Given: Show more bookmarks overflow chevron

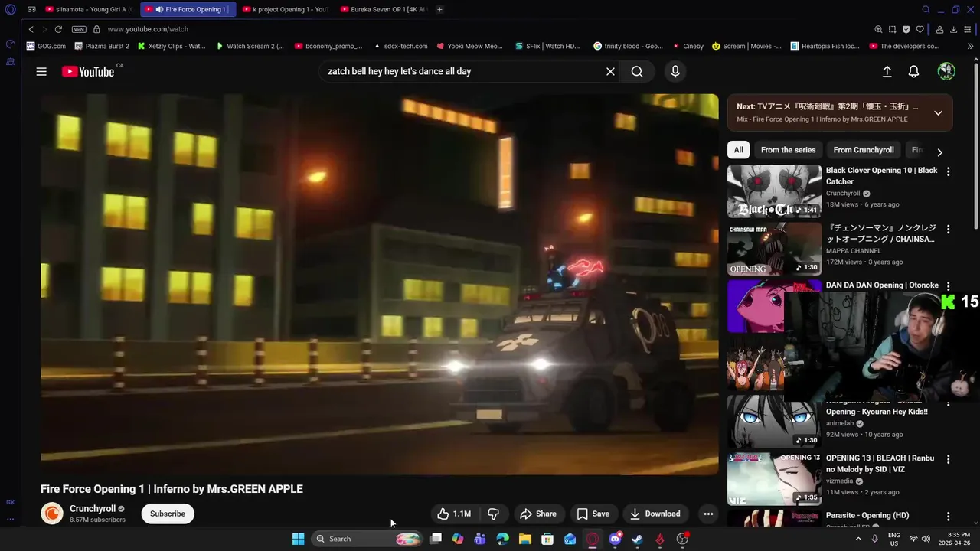Looking at the screenshot, I should (x=970, y=46).
